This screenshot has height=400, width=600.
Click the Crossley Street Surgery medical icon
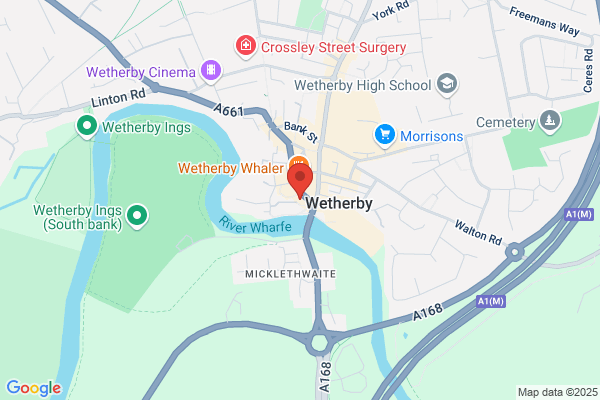(x=246, y=46)
